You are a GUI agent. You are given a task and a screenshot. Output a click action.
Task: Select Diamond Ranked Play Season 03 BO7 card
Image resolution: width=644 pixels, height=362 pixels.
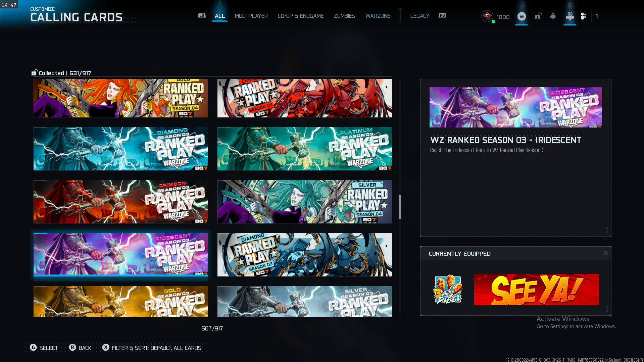point(305,255)
